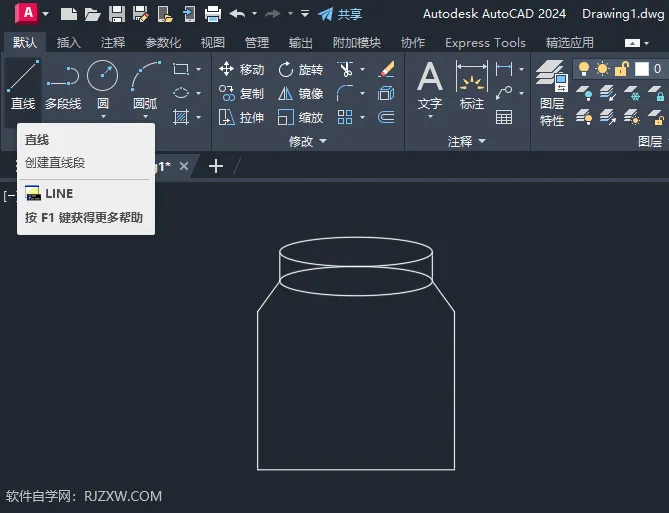The height and width of the screenshot is (513, 669).
Task: Open the Hatch dropdown arrow
Action: [198, 117]
